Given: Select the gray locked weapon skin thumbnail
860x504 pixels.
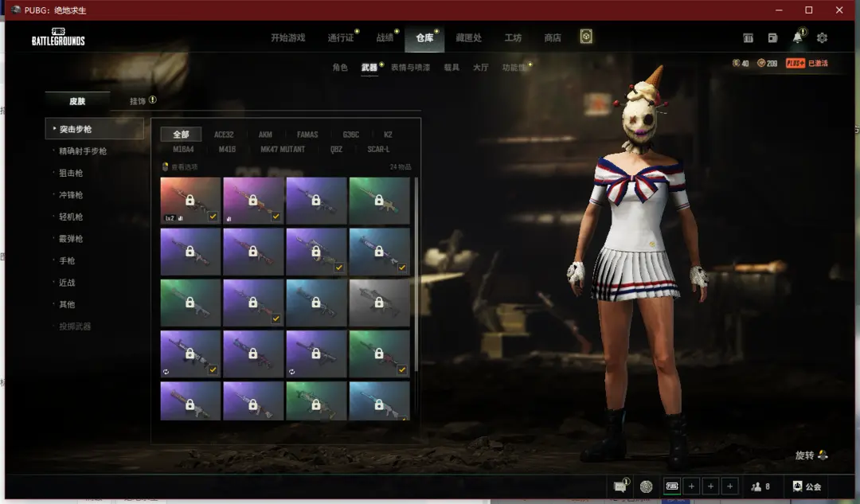Looking at the screenshot, I should (379, 303).
